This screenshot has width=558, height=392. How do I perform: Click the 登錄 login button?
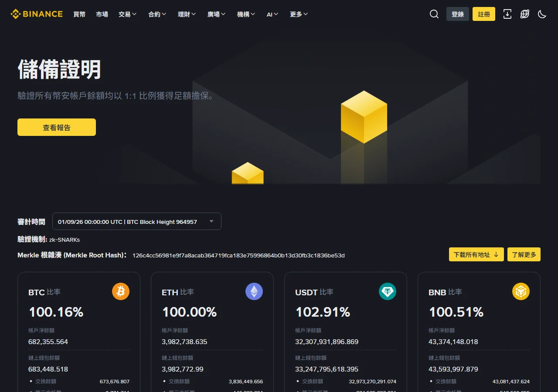(458, 14)
